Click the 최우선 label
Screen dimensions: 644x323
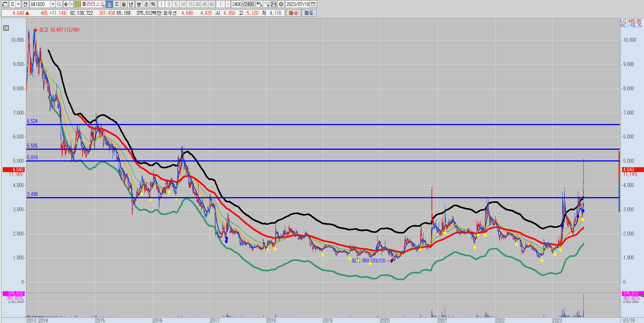[x=170, y=13]
